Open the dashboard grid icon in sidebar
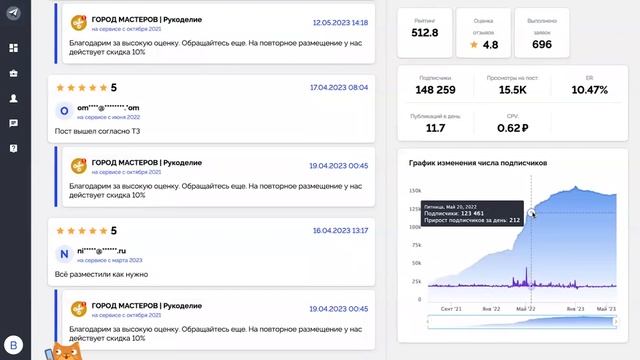 coord(13,48)
